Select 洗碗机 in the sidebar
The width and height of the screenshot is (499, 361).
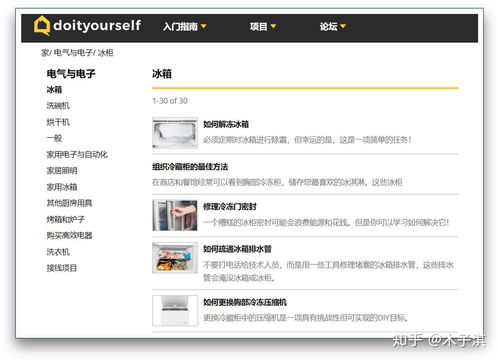[x=58, y=106]
